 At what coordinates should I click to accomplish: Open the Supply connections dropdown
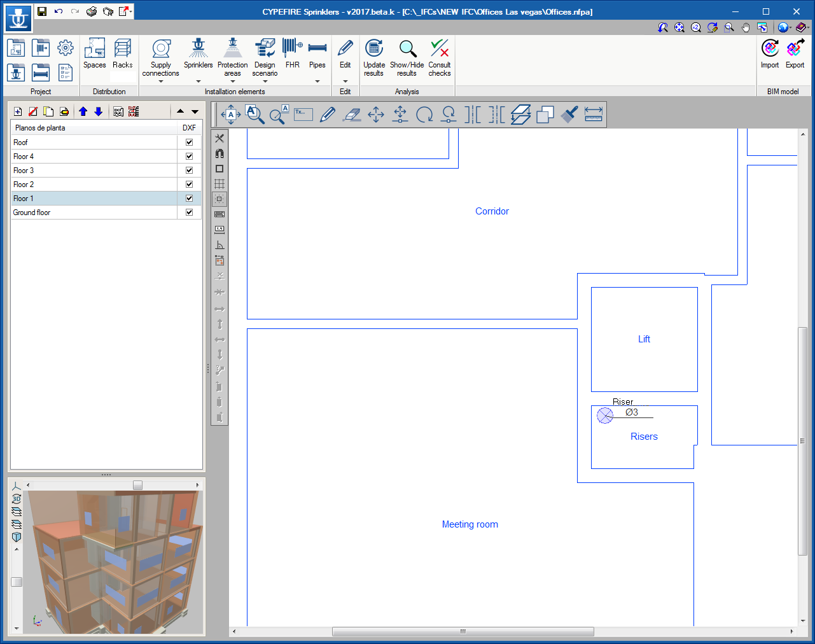tap(160, 81)
